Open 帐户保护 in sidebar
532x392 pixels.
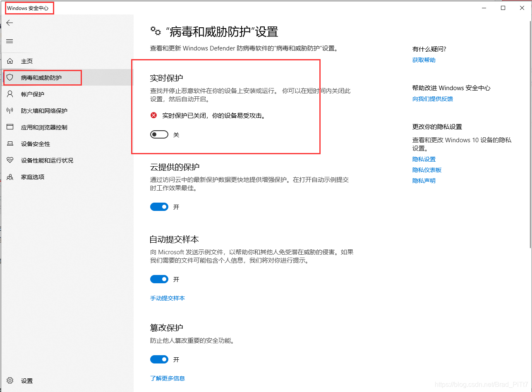point(67,94)
